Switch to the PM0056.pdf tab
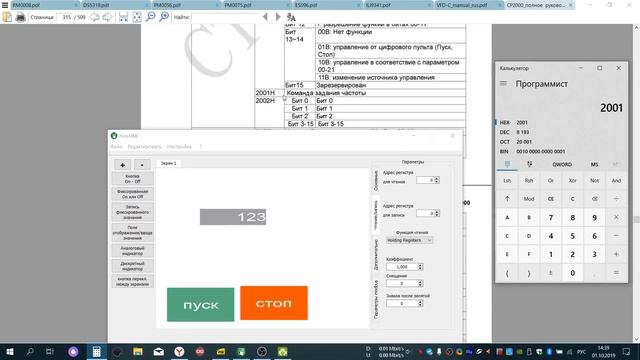Image resolution: width=640 pixels, height=360 pixels. tap(186, 5)
